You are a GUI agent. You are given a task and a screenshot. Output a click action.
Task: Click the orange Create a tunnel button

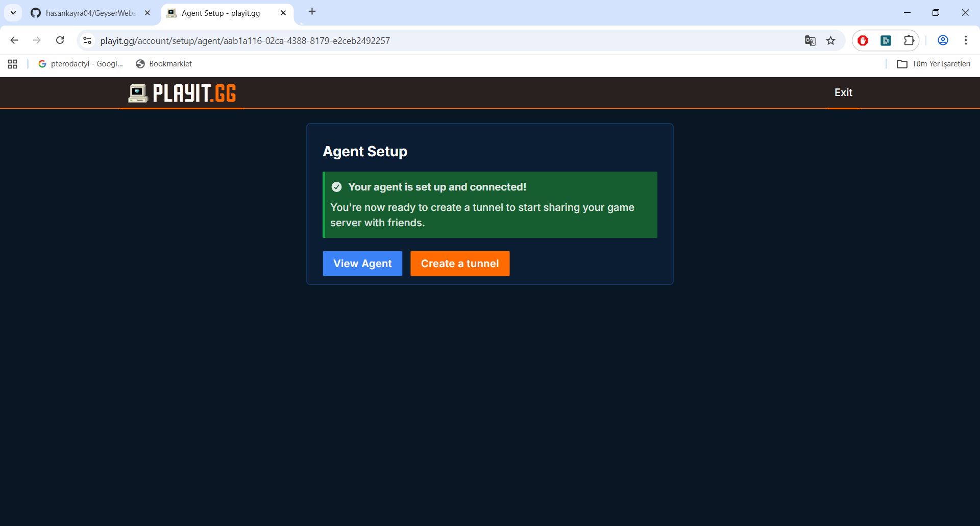coord(460,264)
